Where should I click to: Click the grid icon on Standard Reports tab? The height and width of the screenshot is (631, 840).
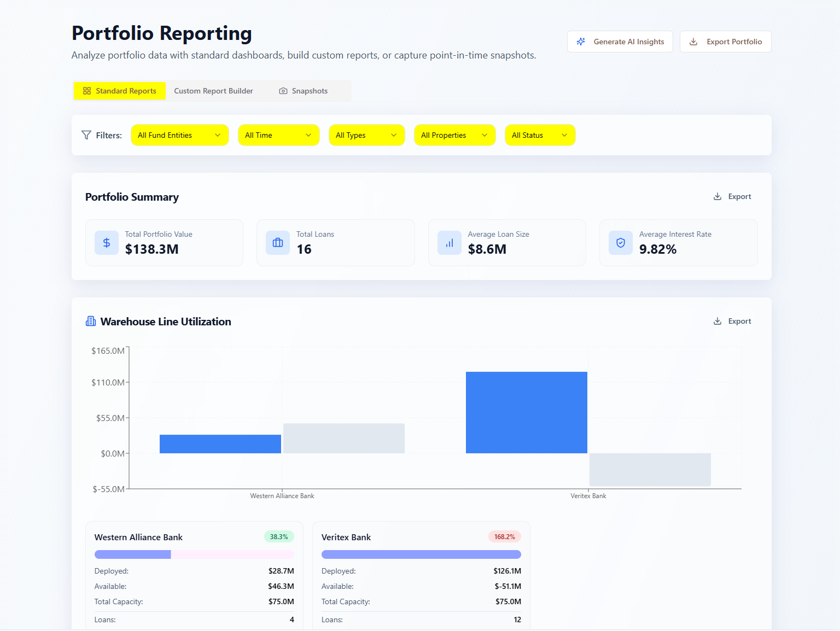click(87, 90)
